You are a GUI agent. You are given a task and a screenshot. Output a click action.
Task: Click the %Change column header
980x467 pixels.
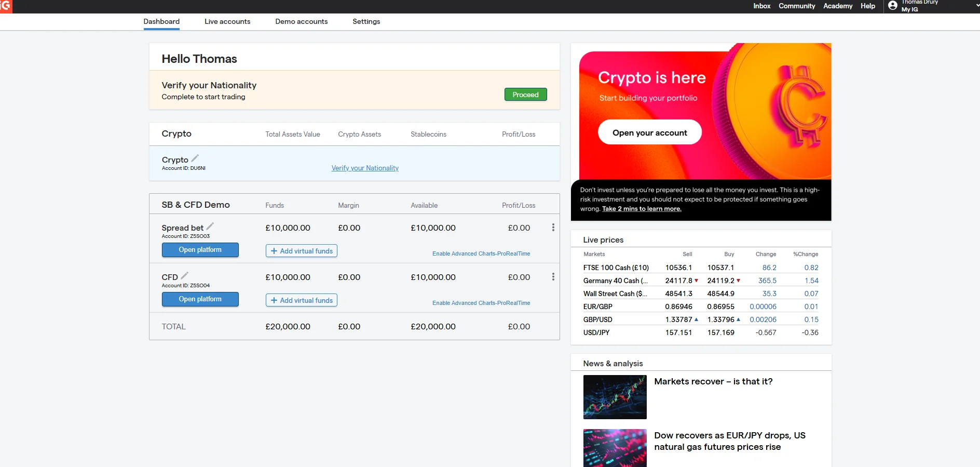[x=806, y=254]
